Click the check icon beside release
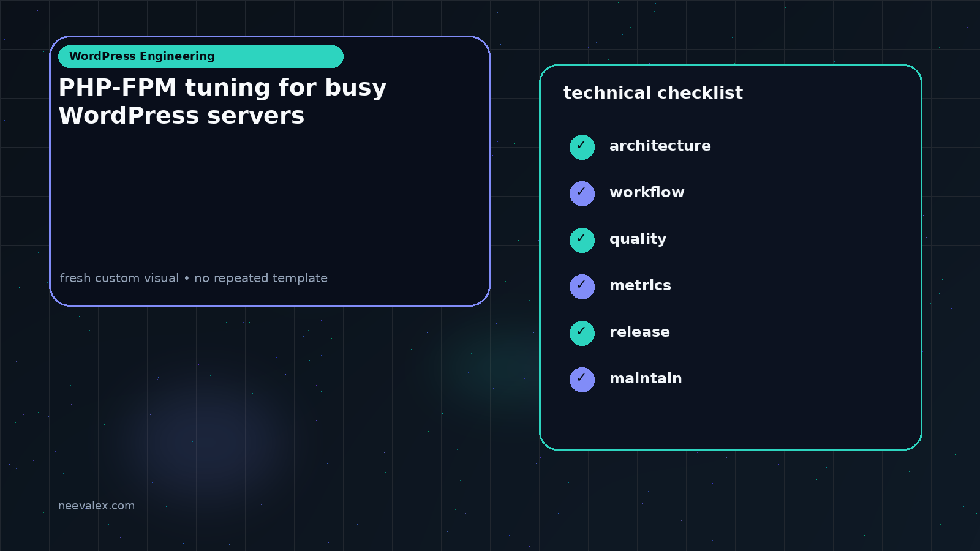Viewport: 980px width, 551px height. click(582, 333)
